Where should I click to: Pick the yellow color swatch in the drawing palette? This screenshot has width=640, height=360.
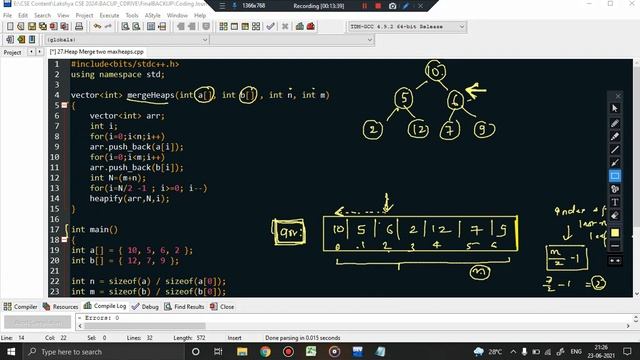(x=615, y=233)
